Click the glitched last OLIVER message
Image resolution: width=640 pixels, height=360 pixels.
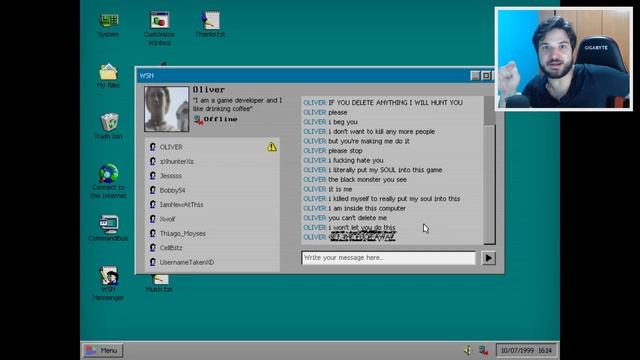[362, 237]
